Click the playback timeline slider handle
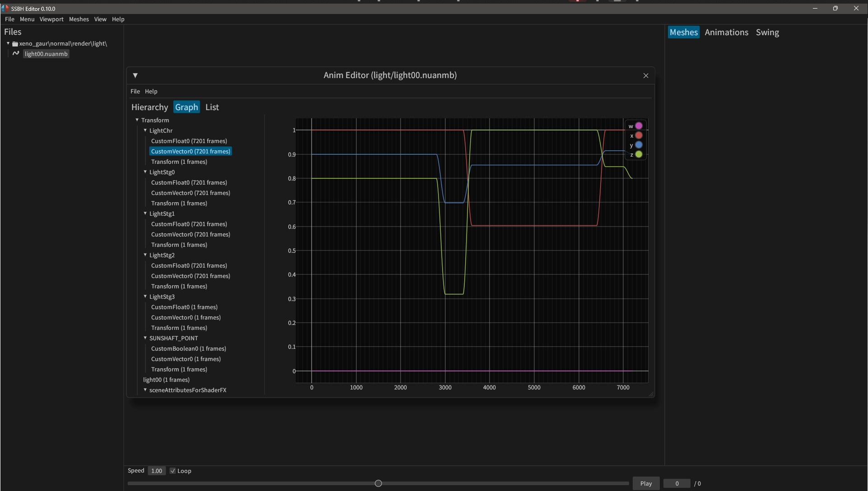 (x=378, y=483)
